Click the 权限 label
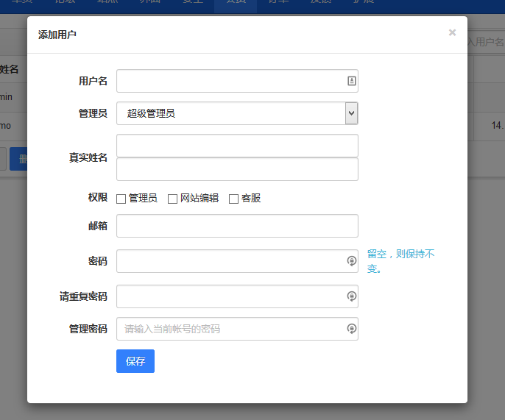Screen dimensions: 505x420 pyautogui.click(x=98, y=197)
